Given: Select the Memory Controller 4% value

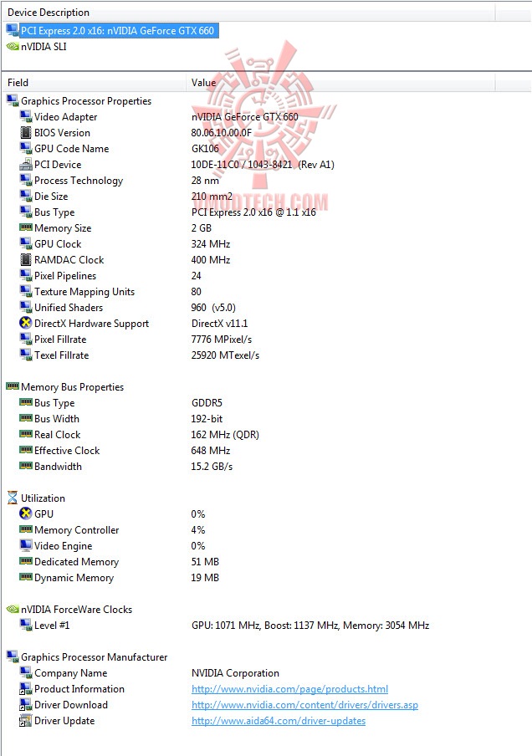Looking at the screenshot, I should click(198, 530).
